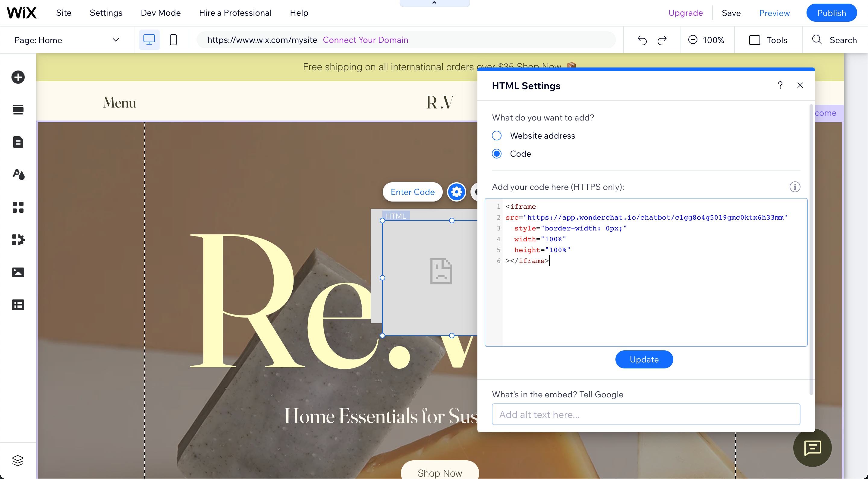Open the Site Design icon in sidebar

[x=18, y=174]
